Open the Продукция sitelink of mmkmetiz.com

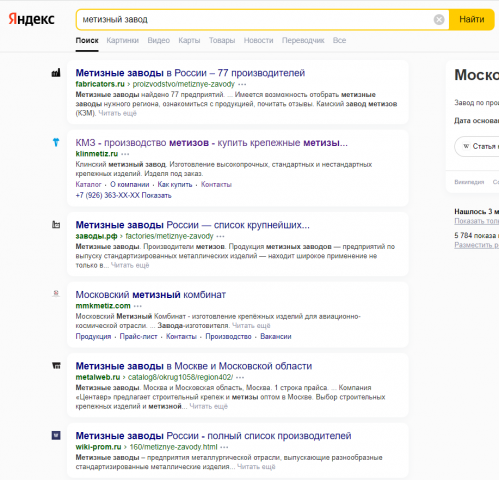tap(93, 336)
